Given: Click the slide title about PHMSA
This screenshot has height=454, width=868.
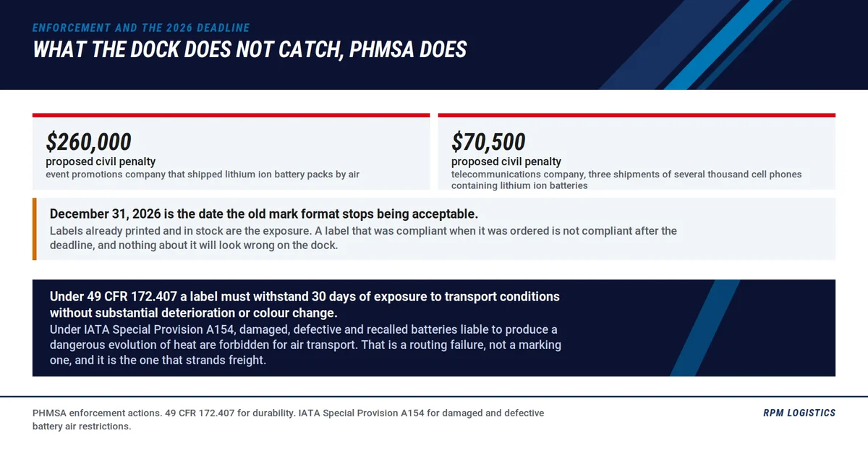Looking at the screenshot, I should [x=250, y=49].
